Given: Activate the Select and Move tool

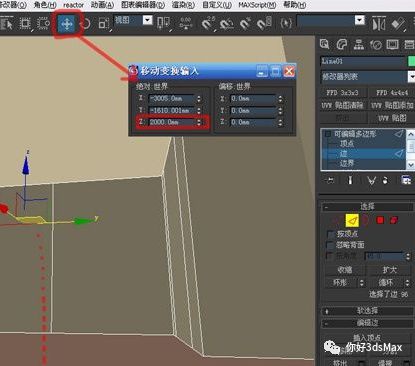Looking at the screenshot, I should [x=67, y=24].
